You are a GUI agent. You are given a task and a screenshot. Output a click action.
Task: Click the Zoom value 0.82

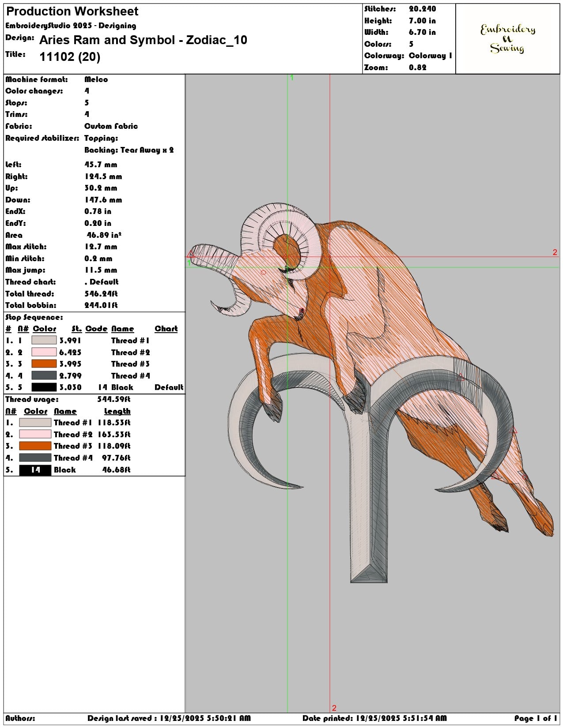(x=418, y=68)
